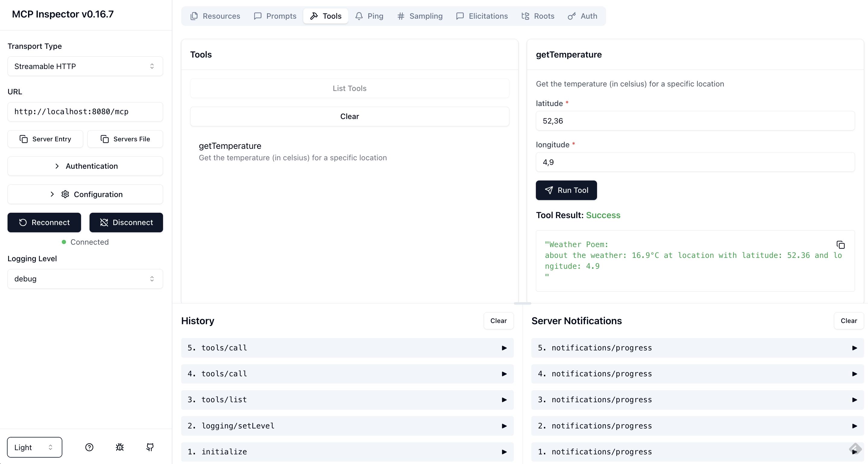
Task: Switch to the Sampling tab
Action: point(420,16)
